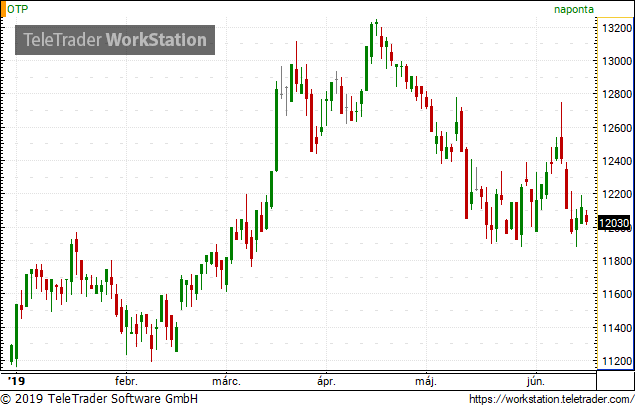Click the '19 year label on time axis

[x=17, y=381]
